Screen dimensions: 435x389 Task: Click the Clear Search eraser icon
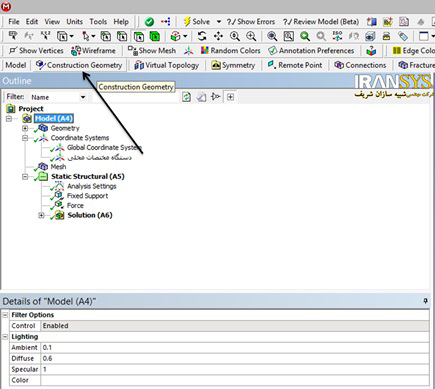[x=201, y=97]
